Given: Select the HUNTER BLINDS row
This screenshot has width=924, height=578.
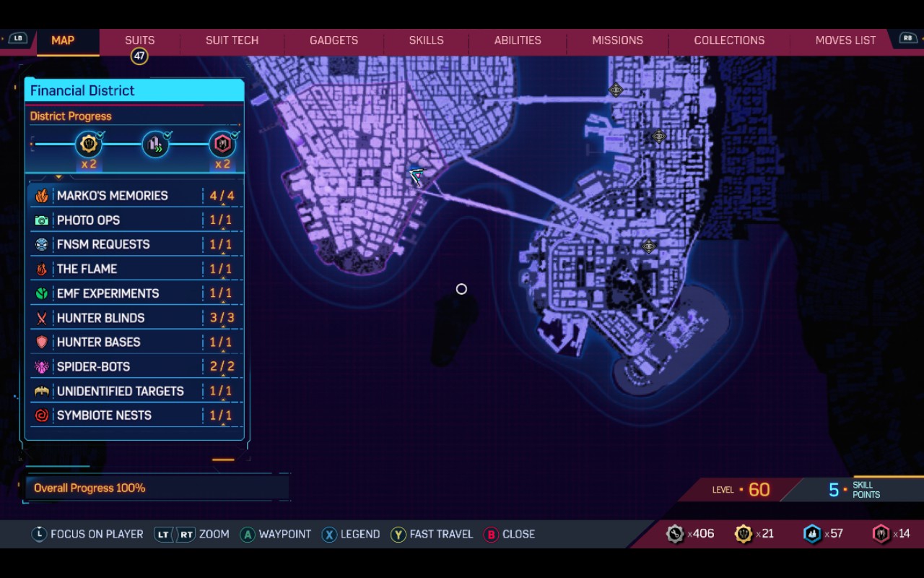Looking at the screenshot, I should pyautogui.click(x=135, y=318).
